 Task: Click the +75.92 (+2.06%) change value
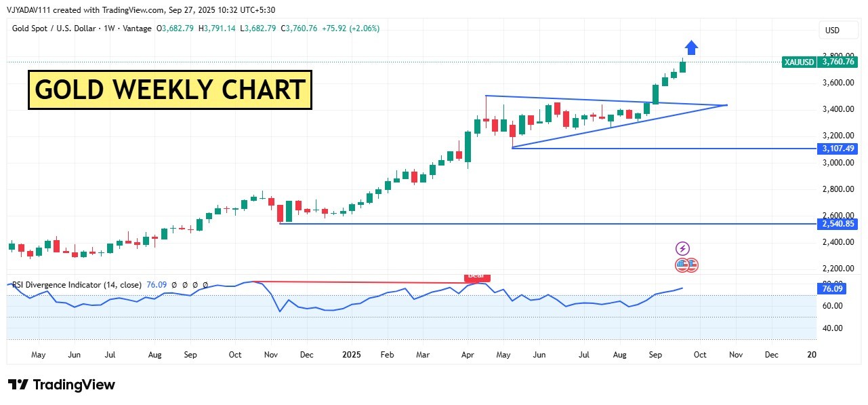click(x=350, y=28)
